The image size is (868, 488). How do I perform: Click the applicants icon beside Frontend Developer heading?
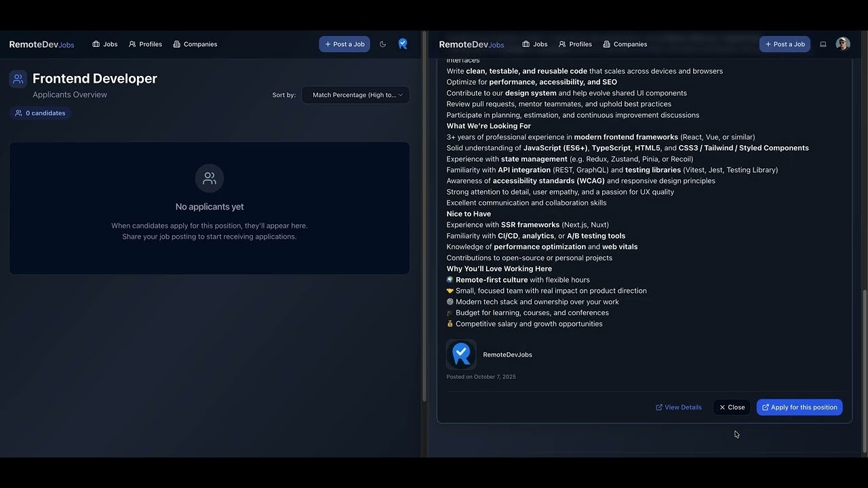coord(18,79)
